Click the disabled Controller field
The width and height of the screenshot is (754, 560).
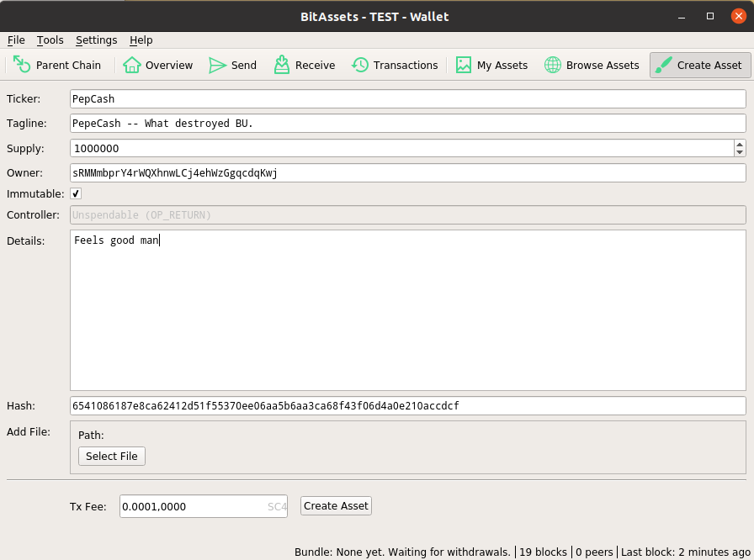pos(408,214)
